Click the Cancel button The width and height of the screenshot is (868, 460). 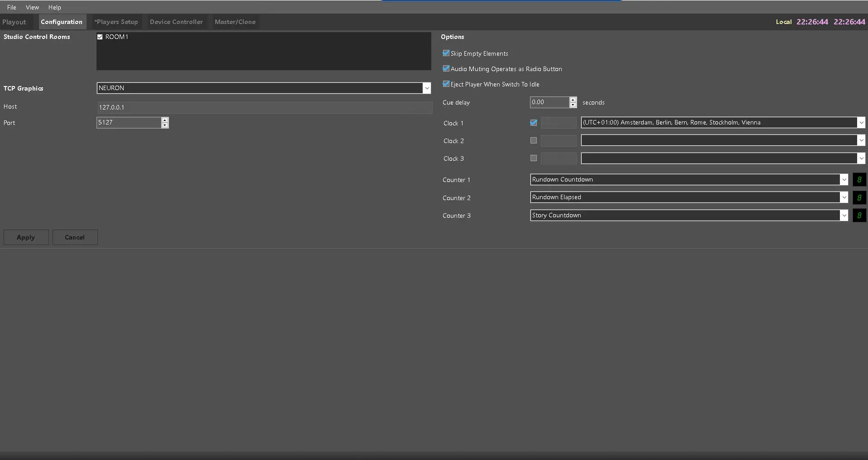pos(75,237)
